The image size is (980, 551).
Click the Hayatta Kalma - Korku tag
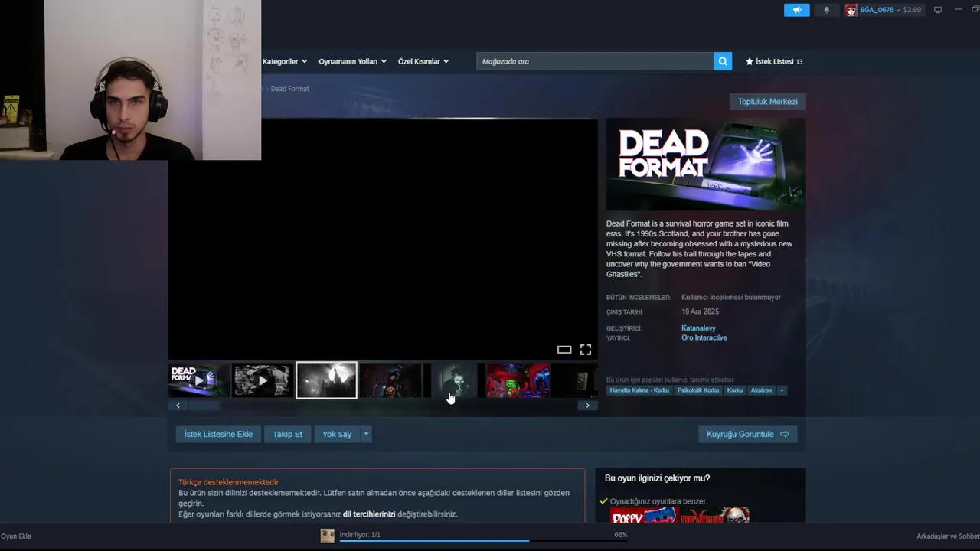(639, 390)
